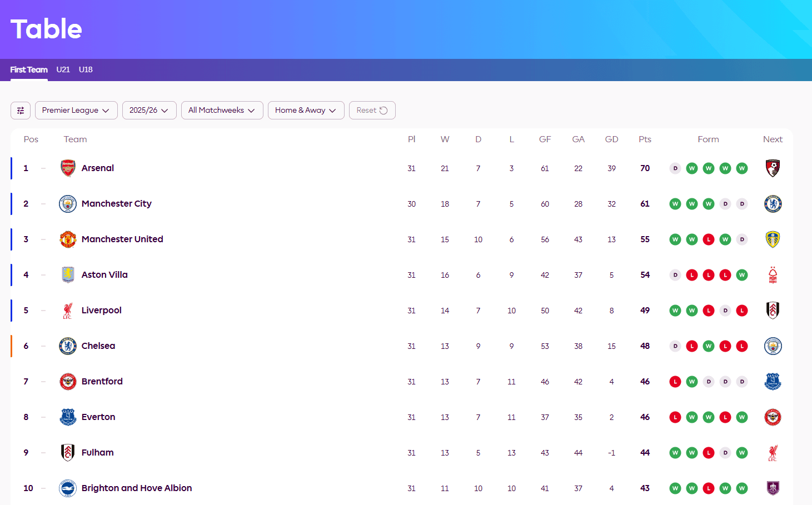
Task: Click Manchester United's loss form badge
Action: (709, 239)
